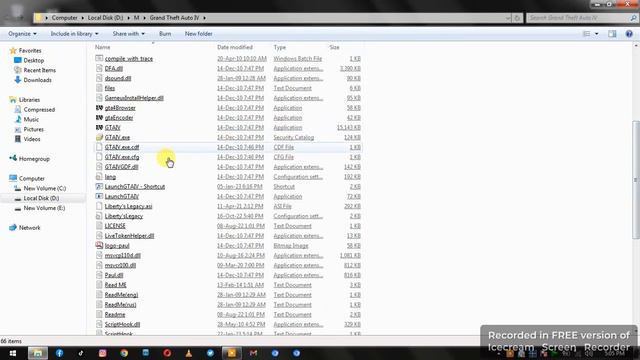Open Instagram taskbar icon

[102, 353]
